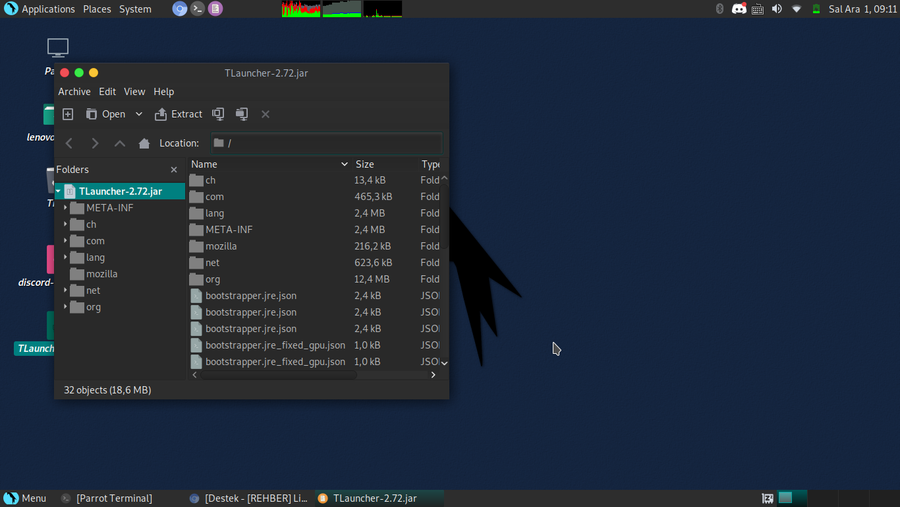Click the volume speaker tray icon
The width and height of the screenshot is (900, 507).
coord(777,9)
